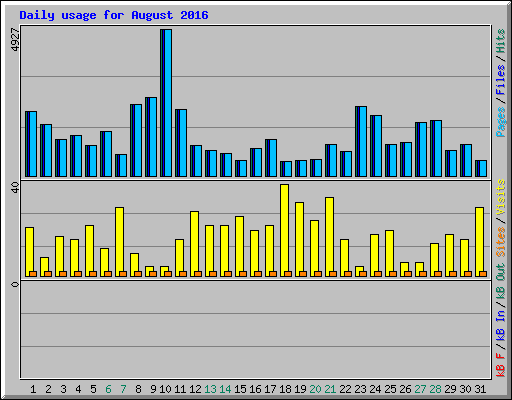Viewport: 512px width, 400px height.
Task: Select the hits bar for day 23
Action: click(x=361, y=141)
